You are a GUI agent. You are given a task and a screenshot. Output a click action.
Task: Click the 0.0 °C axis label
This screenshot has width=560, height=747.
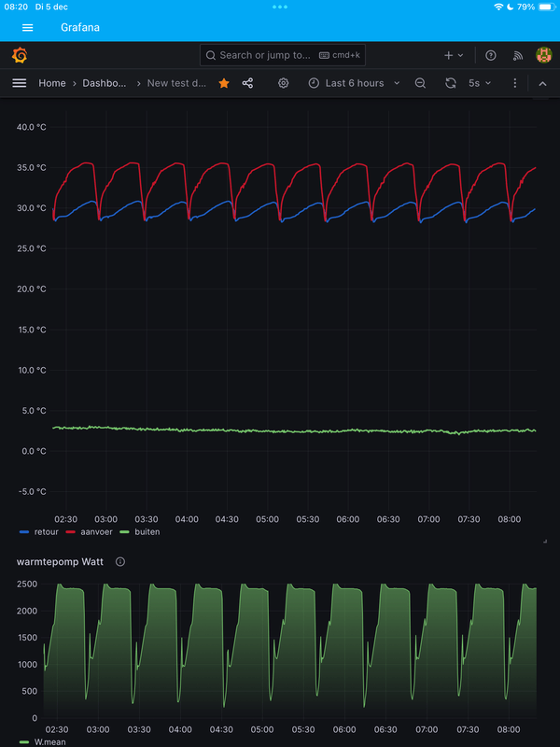32,451
